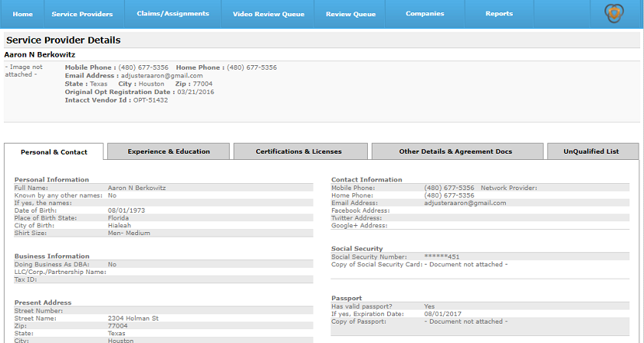Switch to Experience & Education tab
The image size is (644, 343).
point(168,151)
